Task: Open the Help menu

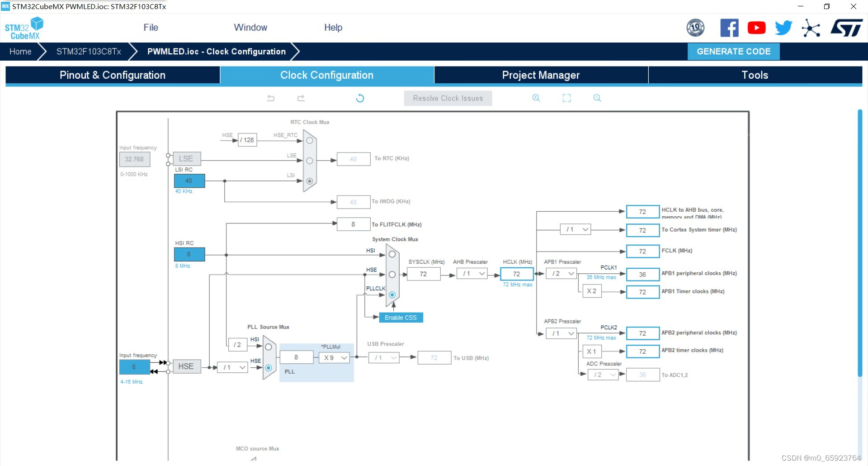Action: click(333, 28)
